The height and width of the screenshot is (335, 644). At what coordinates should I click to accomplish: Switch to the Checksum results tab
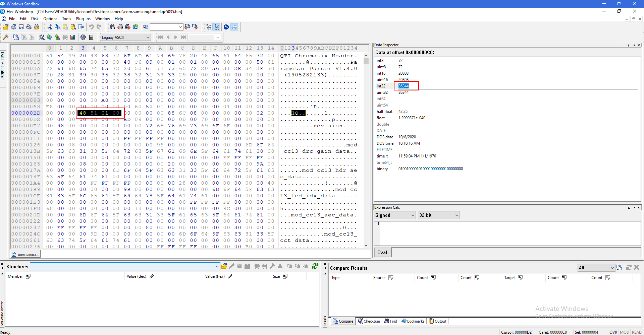coord(369,321)
